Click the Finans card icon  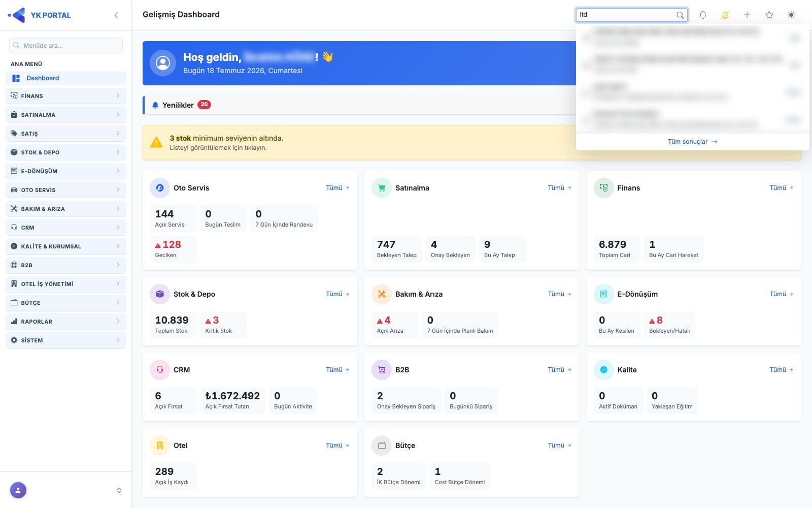pos(604,188)
